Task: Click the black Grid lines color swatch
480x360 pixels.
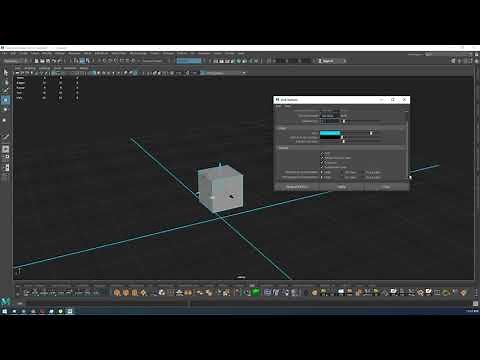Action: (x=330, y=137)
